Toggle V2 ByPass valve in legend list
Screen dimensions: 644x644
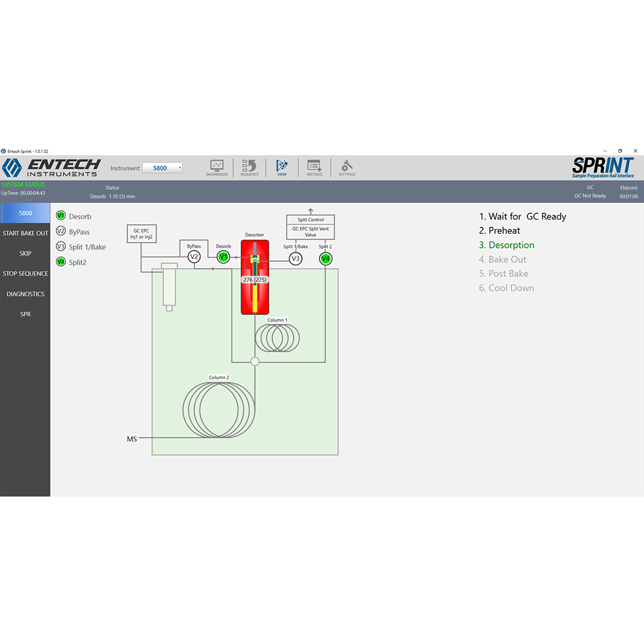pos(61,231)
